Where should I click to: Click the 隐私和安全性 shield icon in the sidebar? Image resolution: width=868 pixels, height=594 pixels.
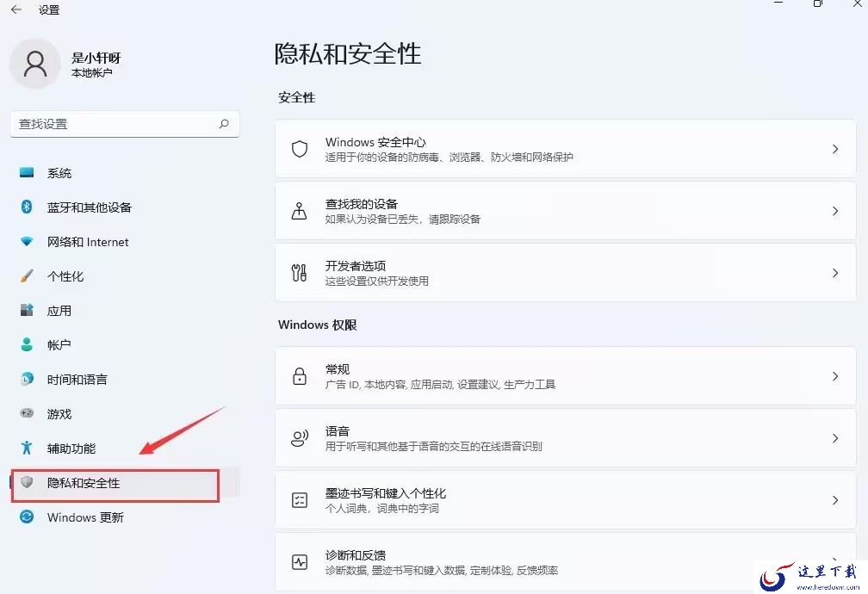27,482
